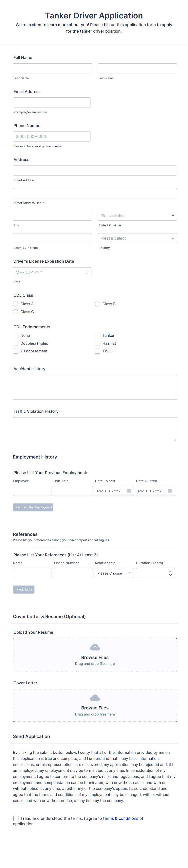Open the State / Province dropdown
The width and height of the screenshot is (188, 868).
point(137,215)
